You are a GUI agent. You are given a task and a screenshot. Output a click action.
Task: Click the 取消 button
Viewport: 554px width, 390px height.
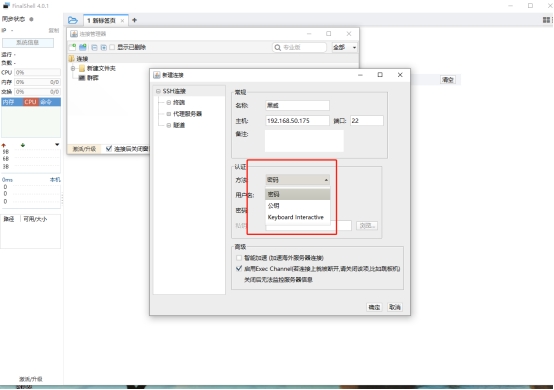coord(395,307)
